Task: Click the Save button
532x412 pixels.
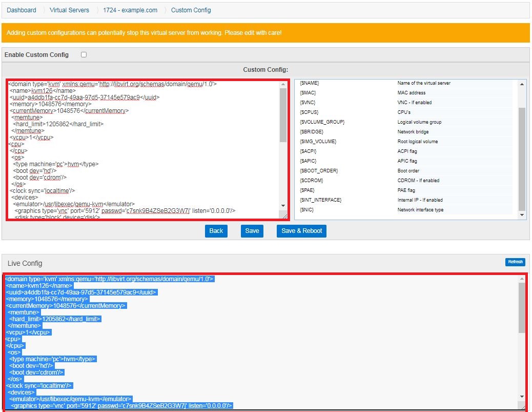Action: [x=252, y=231]
